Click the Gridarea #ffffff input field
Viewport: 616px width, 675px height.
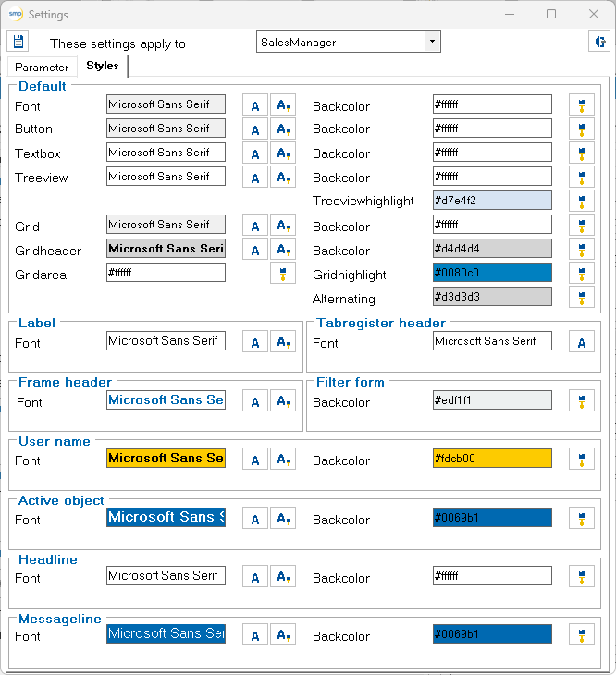[x=166, y=273]
